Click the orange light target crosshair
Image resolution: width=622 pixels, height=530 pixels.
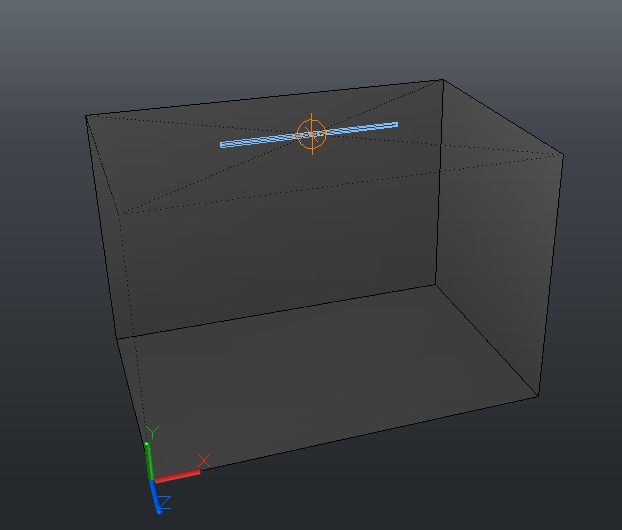tap(312, 134)
